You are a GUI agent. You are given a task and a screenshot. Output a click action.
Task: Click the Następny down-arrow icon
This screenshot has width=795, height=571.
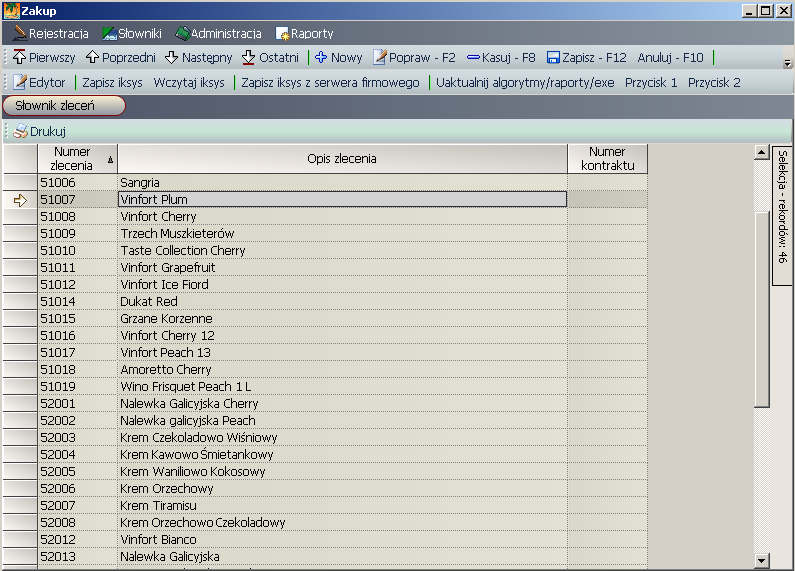[x=171, y=57]
